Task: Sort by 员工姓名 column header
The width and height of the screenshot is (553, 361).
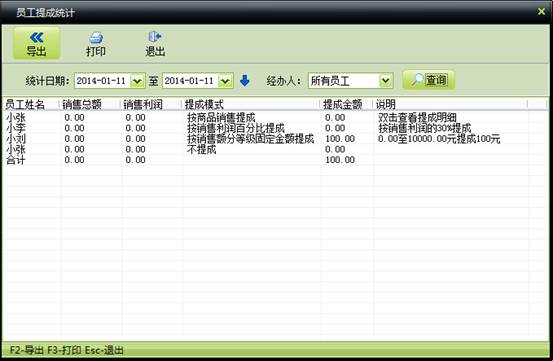Action: coord(31,104)
